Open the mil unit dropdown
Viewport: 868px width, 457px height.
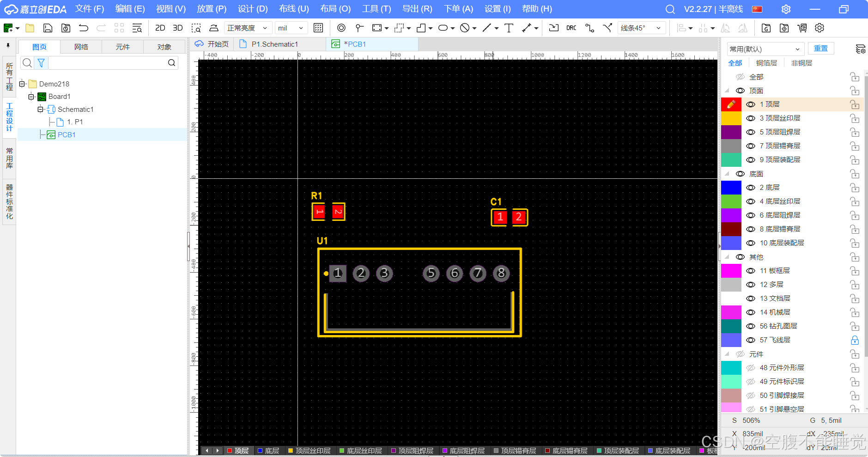pos(291,28)
